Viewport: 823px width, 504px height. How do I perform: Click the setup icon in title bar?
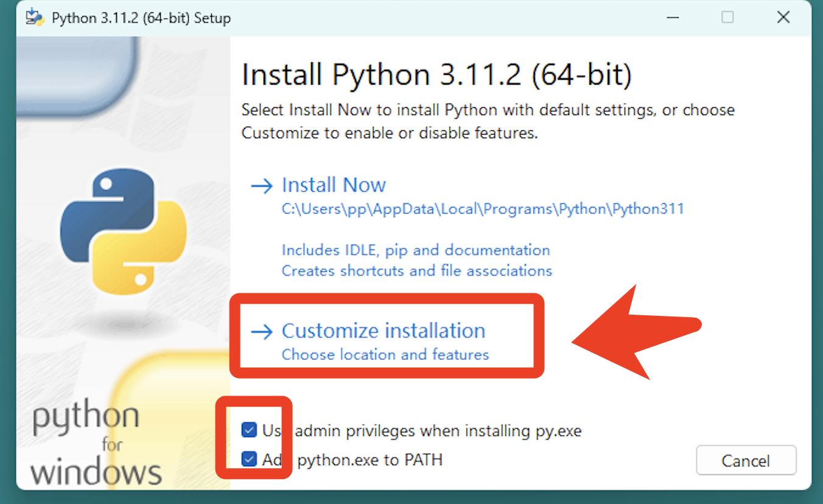click(35, 18)
